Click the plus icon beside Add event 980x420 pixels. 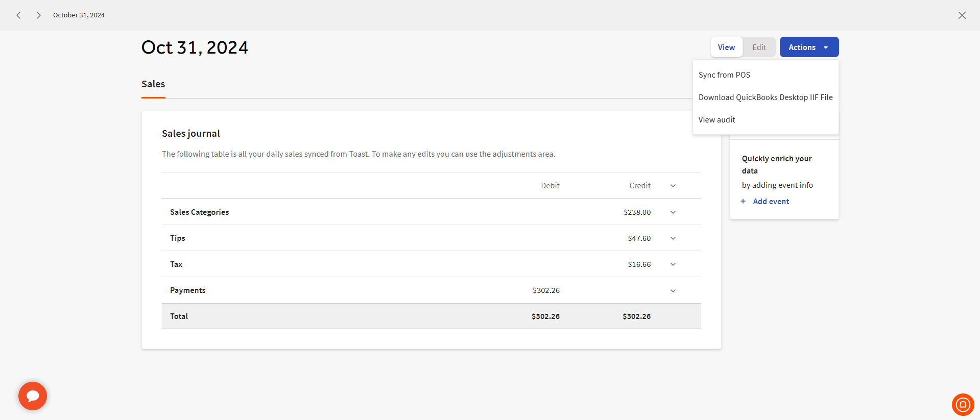pyautogui.click(x=743, y=202)
